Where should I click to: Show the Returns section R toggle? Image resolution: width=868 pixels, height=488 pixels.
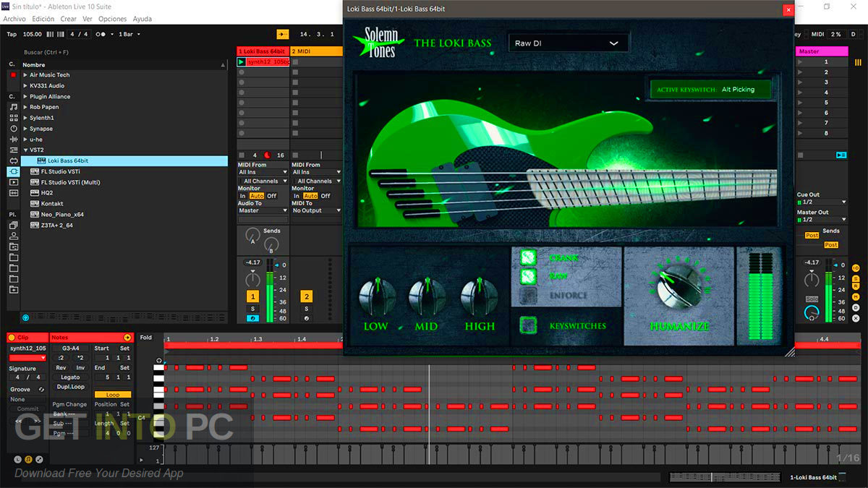[x=856, y=288]
